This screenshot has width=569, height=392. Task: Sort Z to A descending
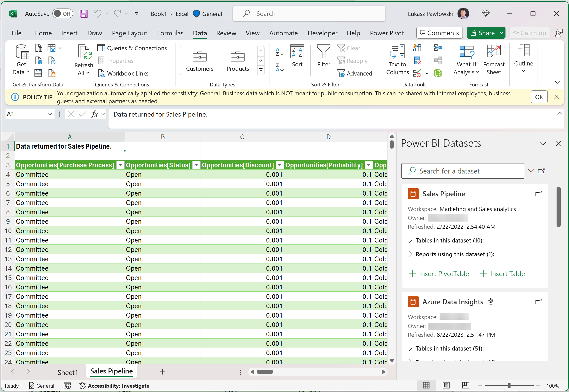(x=279, y=67)
